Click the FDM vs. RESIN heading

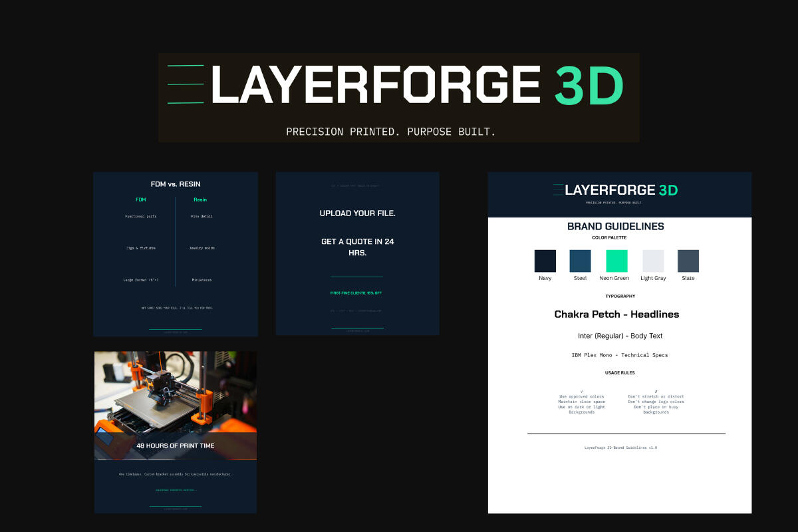(x=176, y=184)
